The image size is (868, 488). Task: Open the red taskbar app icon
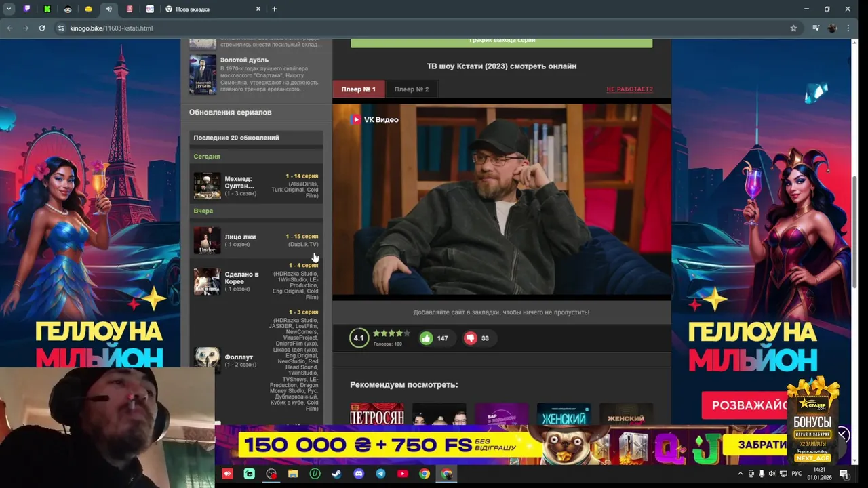pos(227,474)
